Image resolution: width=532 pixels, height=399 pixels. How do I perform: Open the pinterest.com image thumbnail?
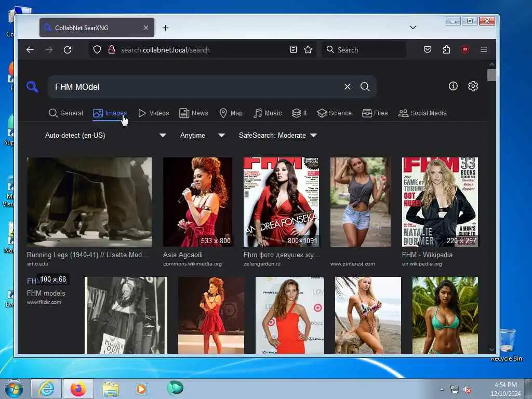click(x=361, y=202)
